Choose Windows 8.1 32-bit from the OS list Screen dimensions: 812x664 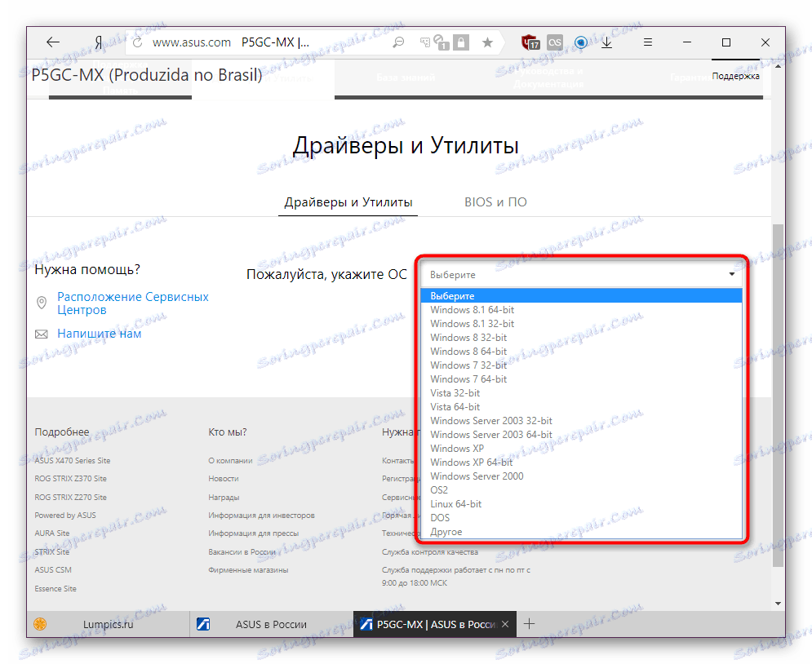click(x=582, y=324)
